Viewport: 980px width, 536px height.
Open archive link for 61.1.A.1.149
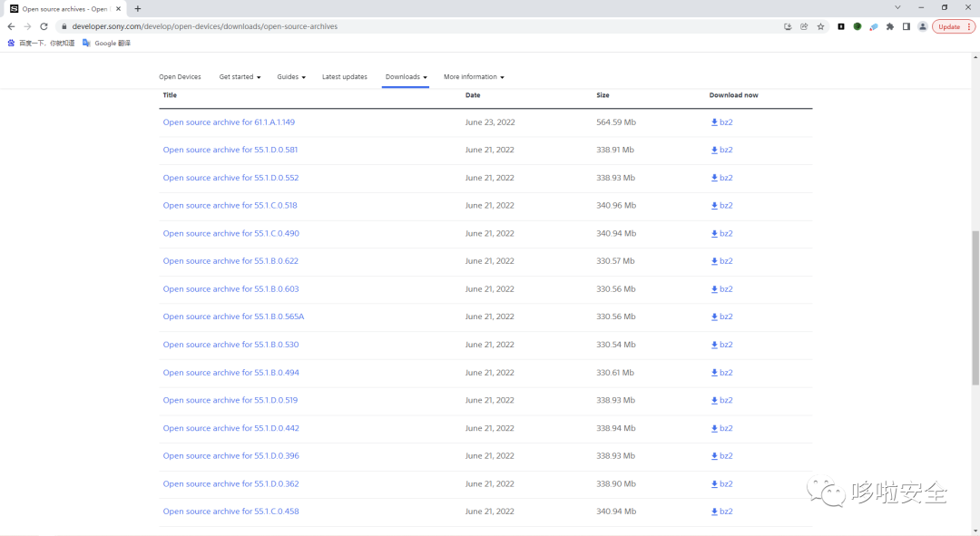pos(229,122)
